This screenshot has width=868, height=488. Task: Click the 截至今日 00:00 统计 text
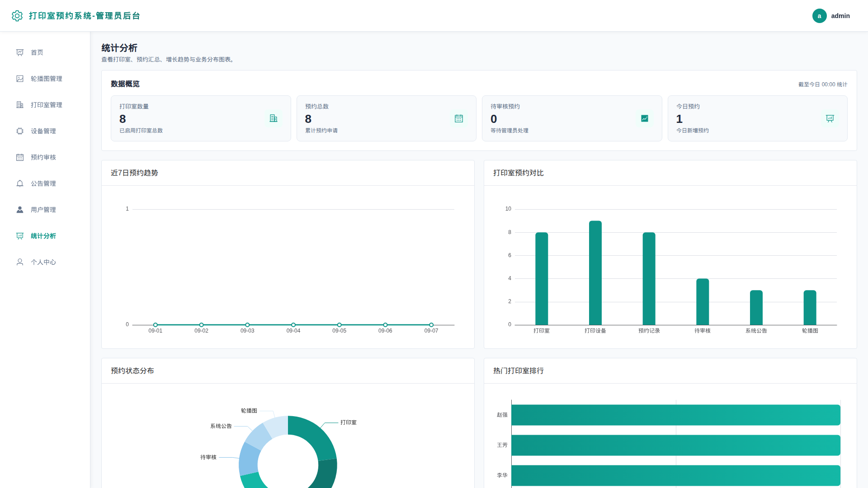823,84
